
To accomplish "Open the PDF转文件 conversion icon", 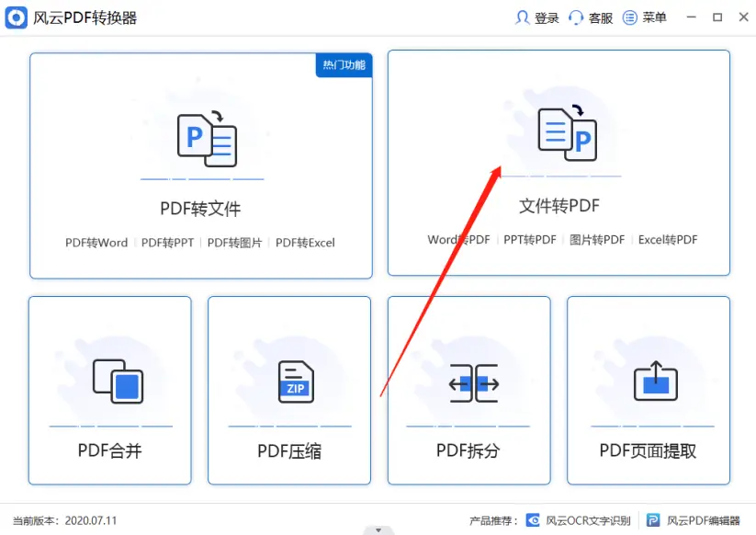I will pyautogui.click(x=207, y=140).
